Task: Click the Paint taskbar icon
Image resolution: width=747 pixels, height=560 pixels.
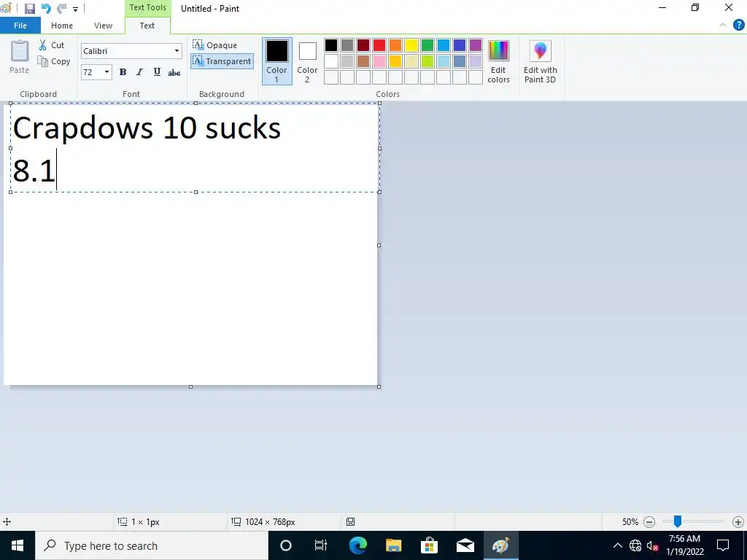Action: click(x=500, y=545)
